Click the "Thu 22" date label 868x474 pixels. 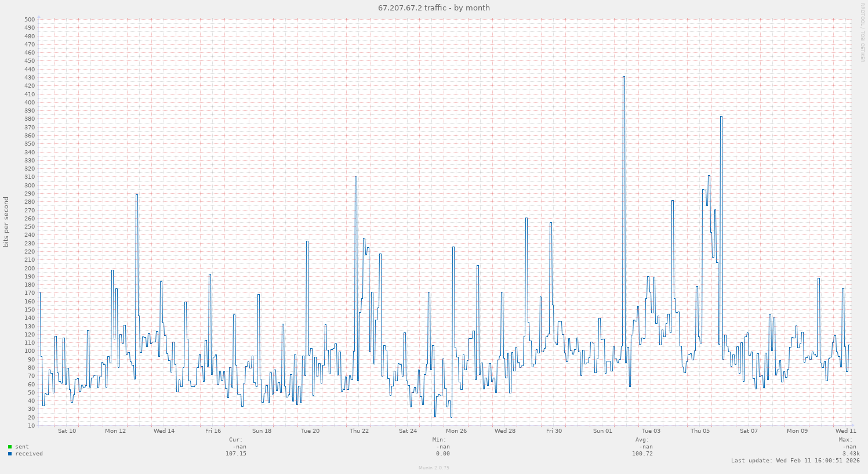pos(358,431)
